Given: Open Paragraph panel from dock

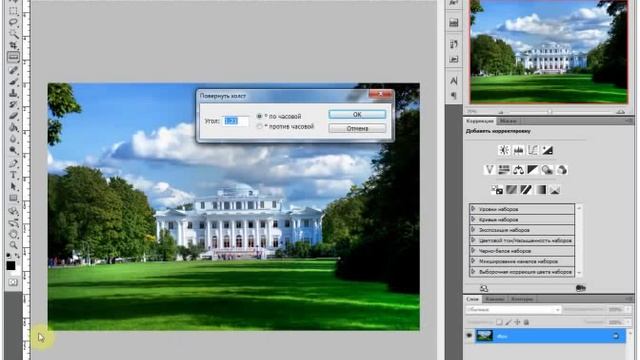Looking at the screenshot, I should [453, 95].
